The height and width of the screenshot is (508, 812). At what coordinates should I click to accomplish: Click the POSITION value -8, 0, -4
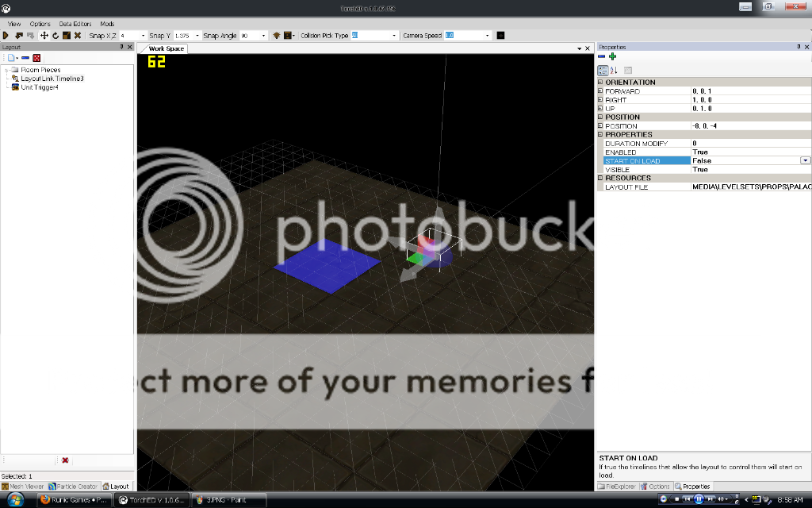751,126
